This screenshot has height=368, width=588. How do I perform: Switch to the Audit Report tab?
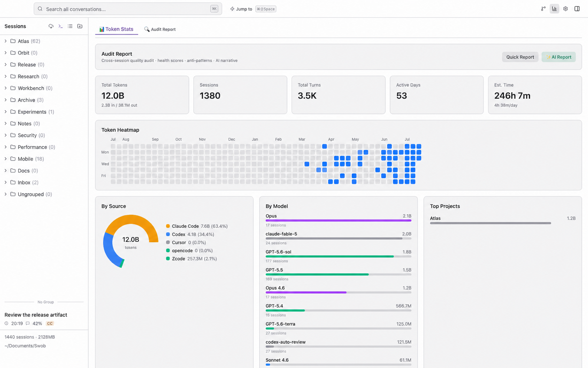[160, 29]
